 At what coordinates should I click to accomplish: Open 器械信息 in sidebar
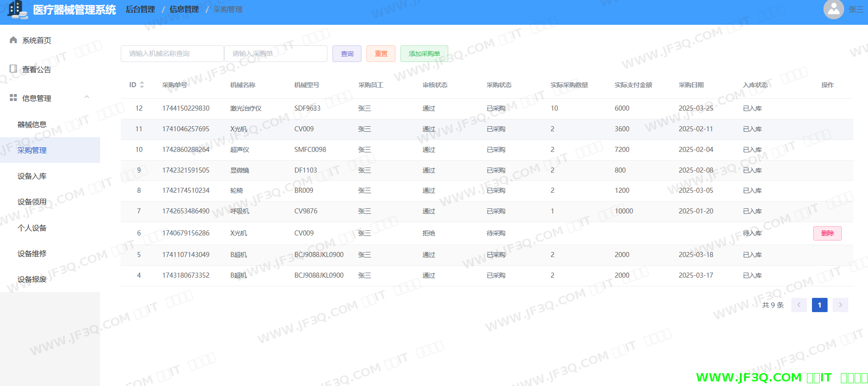tap(32, 124)
